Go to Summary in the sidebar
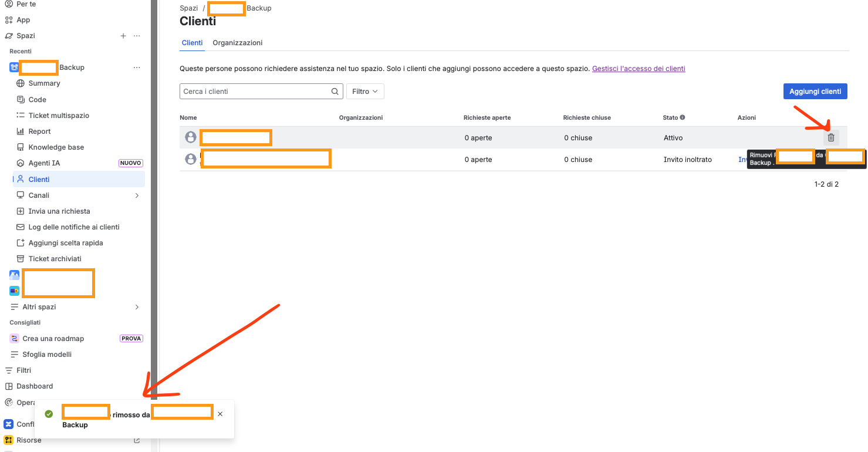The width and height of the screenshot is (868, 452). point(44,83)
